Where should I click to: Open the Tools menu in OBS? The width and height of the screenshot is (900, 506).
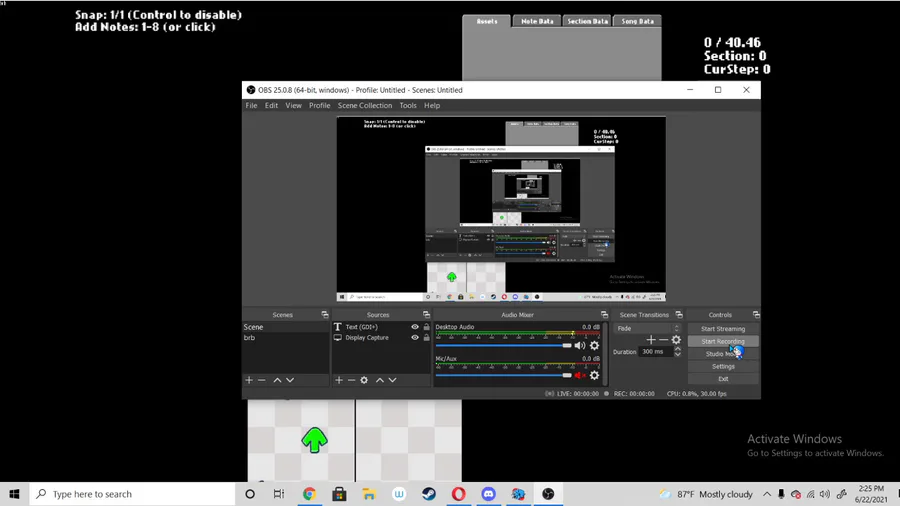[x=408, y=106]
